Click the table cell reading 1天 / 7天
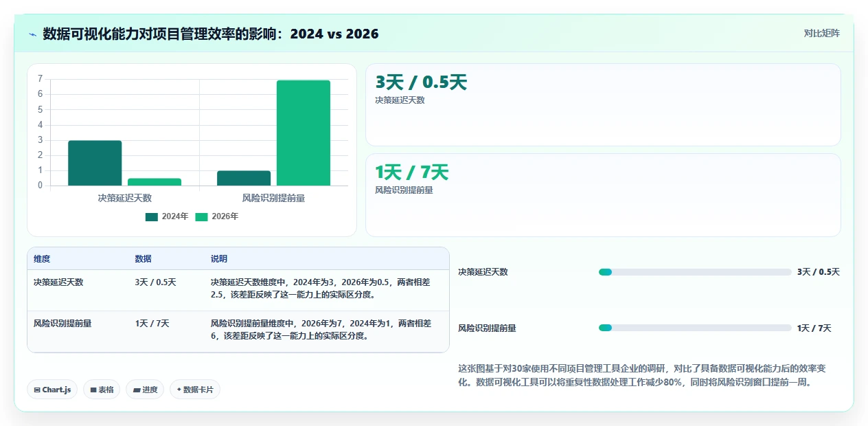This screenshot has width=868, height=426. (x=152, y=324)
